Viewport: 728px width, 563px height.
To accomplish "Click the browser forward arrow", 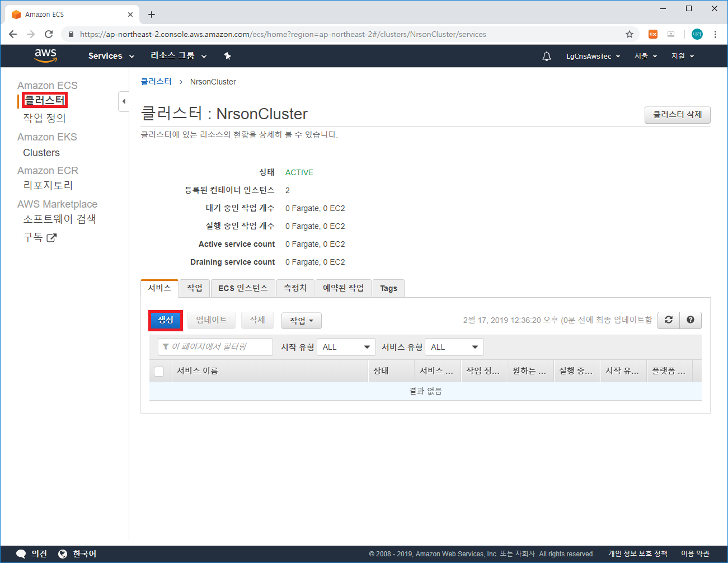I will 31,34.
